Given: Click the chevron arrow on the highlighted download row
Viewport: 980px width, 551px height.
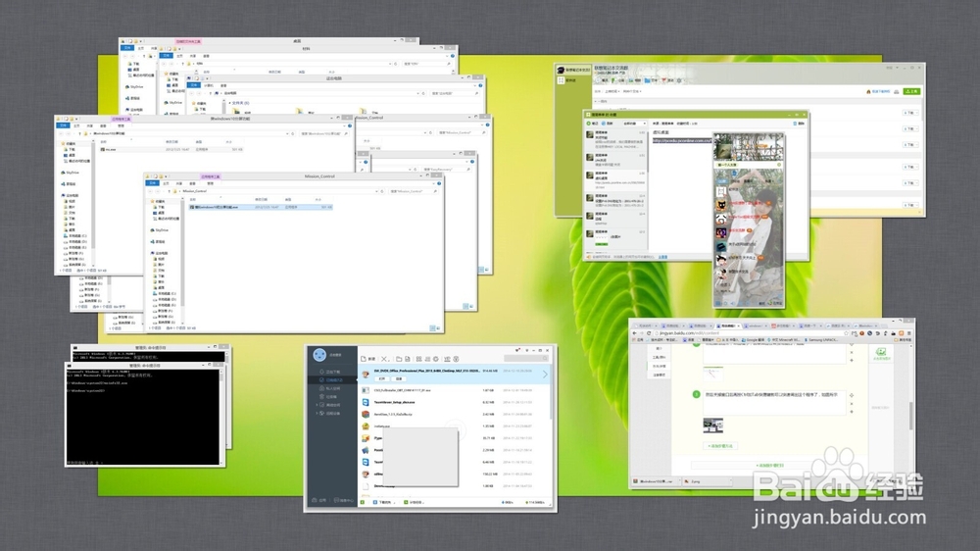Looking at the screenshot, I should 545,374.
